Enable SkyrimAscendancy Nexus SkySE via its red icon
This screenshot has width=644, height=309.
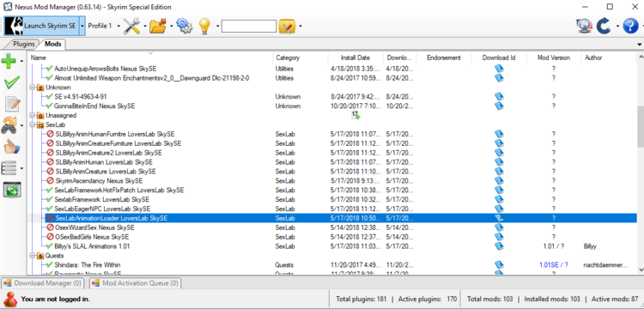(x=50, y=180)
